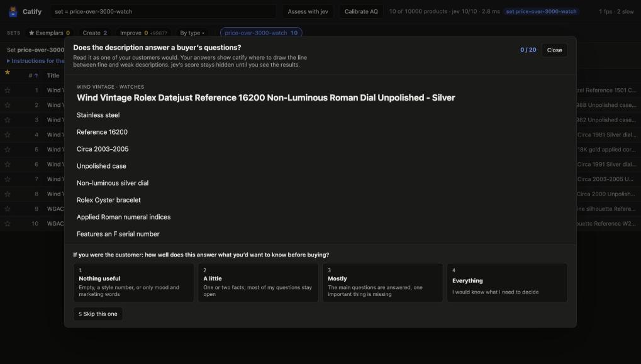Image resolution: width=641 pixels, height=364 pixels.
Task: Click the 'Features an F serial number' line
Action: tap(118, 234)
